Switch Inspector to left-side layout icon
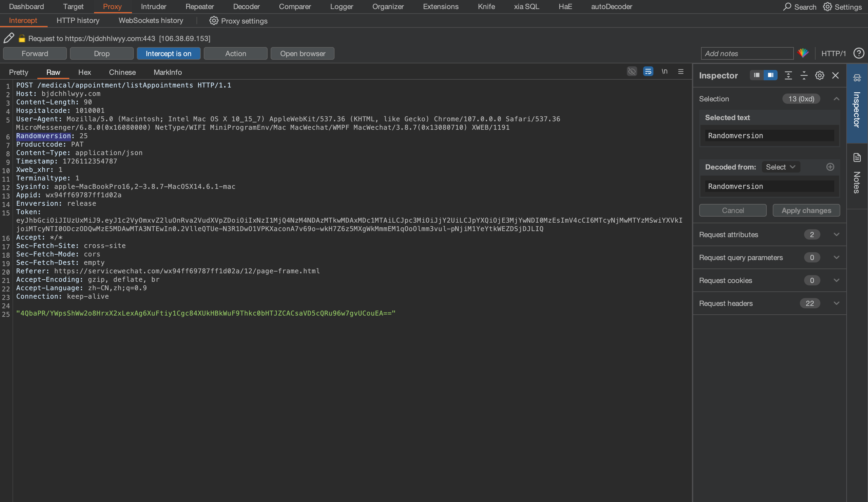868x502 pixels. click(756, 75)
